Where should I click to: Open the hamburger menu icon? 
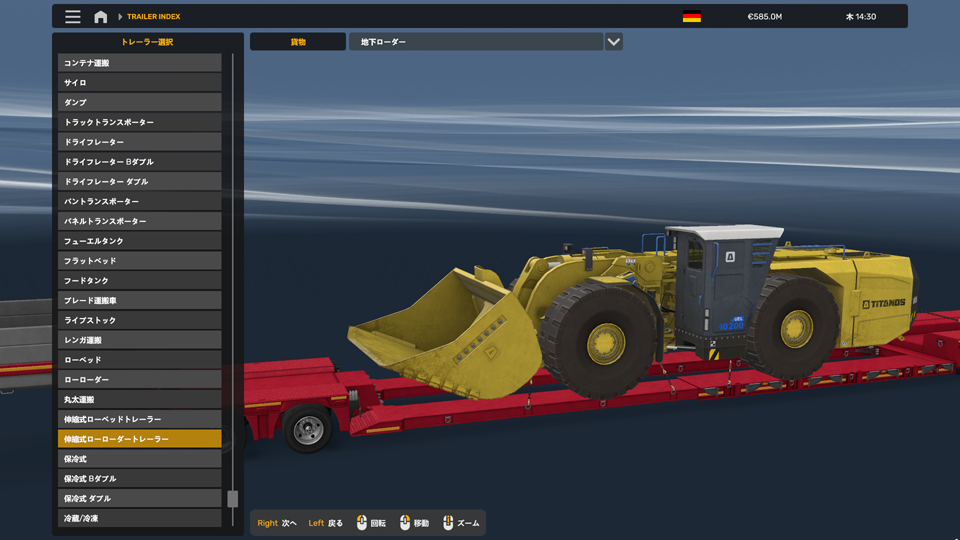[73, 17]
